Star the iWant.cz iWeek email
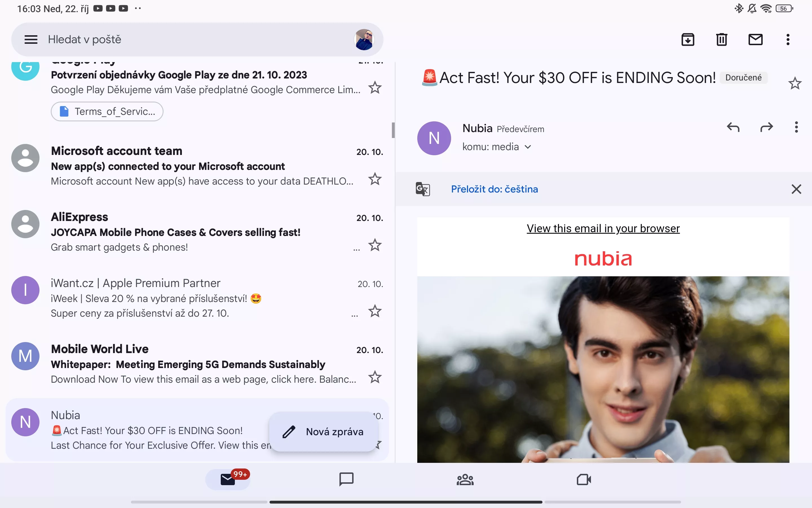812x508 pixels. (x=375, y=311)
